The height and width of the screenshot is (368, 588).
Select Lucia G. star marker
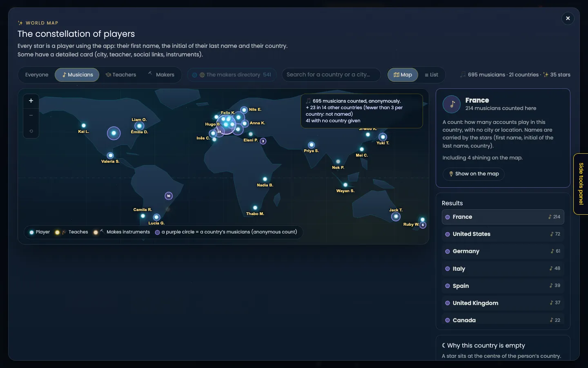[x=156, y=217]
